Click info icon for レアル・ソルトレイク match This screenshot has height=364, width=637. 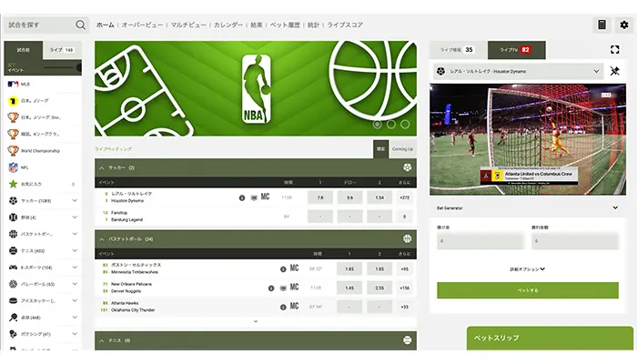point(242,197)
